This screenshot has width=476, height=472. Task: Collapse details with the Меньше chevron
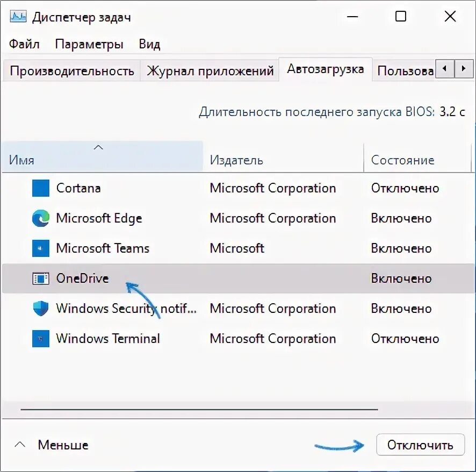(x=20, y=445)
